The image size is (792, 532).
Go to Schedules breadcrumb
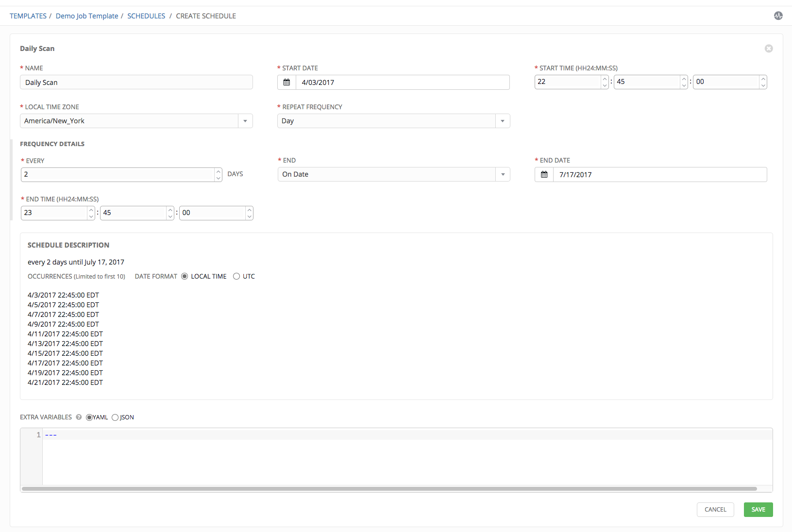[x=146, y=16]
